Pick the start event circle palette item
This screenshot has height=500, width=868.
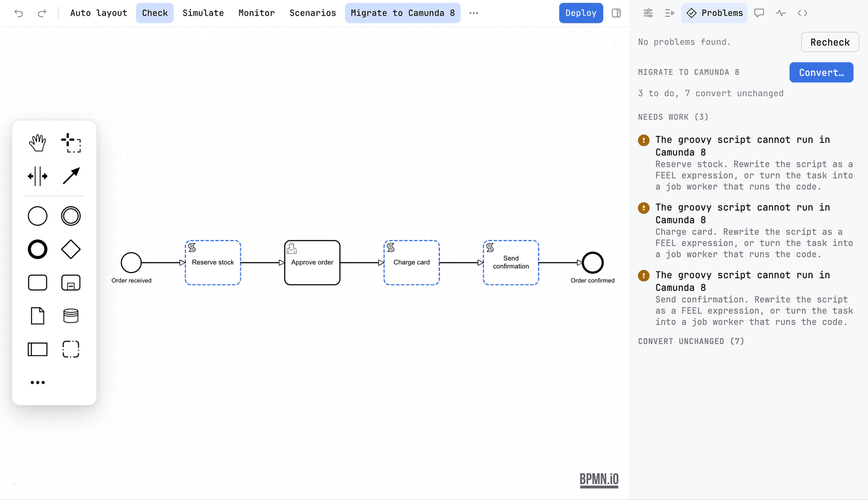[x=37, y=216]
